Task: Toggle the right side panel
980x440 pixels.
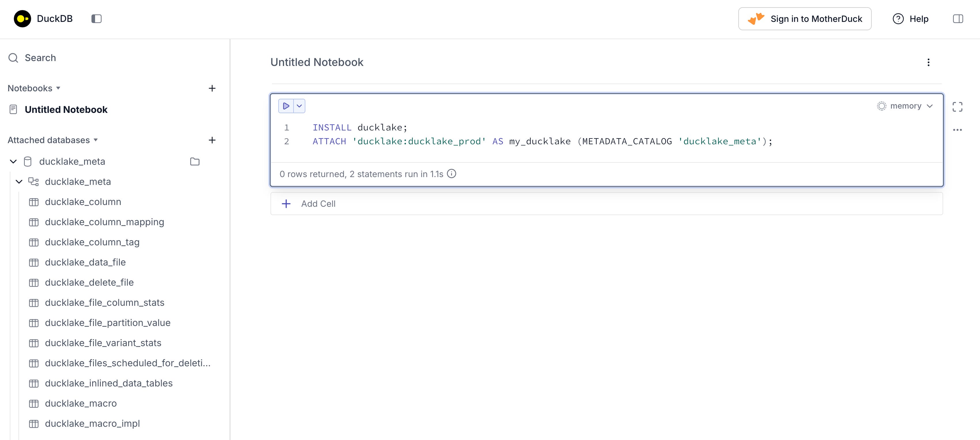Action: [x=958, y=19]
